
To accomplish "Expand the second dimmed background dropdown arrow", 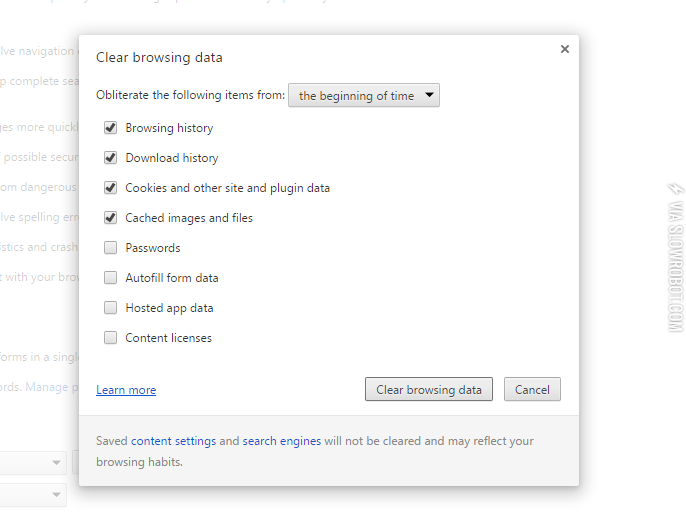I will pos(56,494).
